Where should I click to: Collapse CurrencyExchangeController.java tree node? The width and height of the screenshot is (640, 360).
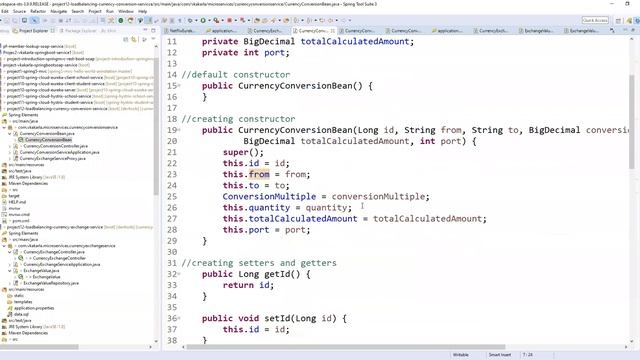point(10,252)
